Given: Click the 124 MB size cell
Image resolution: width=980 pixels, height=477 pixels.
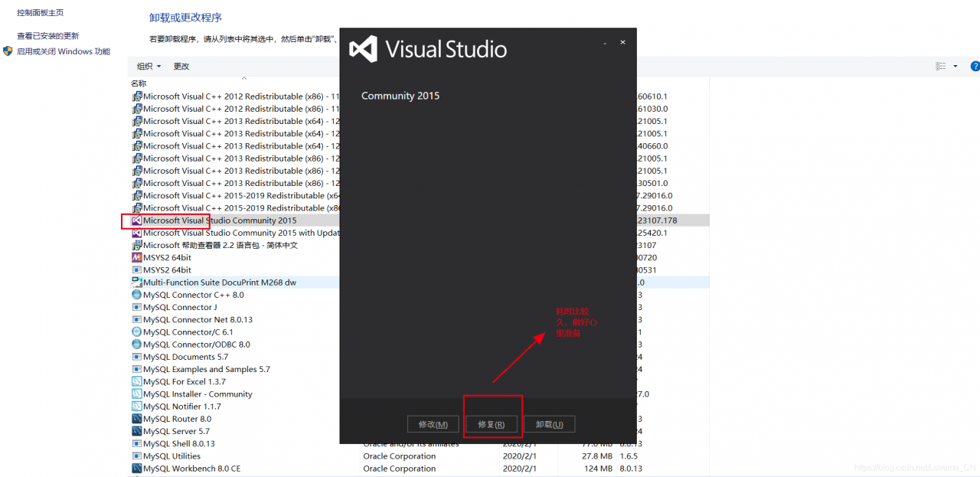Looking at the screenshot, I should click(599, 469).
